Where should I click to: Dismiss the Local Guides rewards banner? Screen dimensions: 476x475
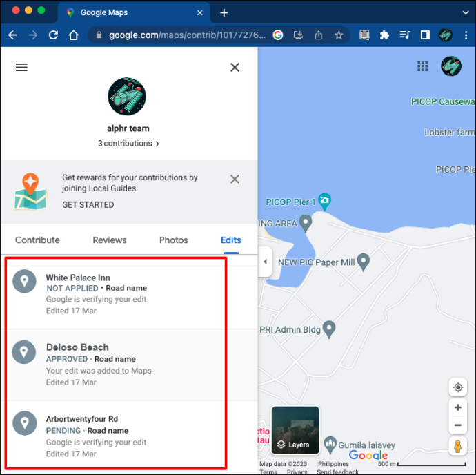point(235,179)
